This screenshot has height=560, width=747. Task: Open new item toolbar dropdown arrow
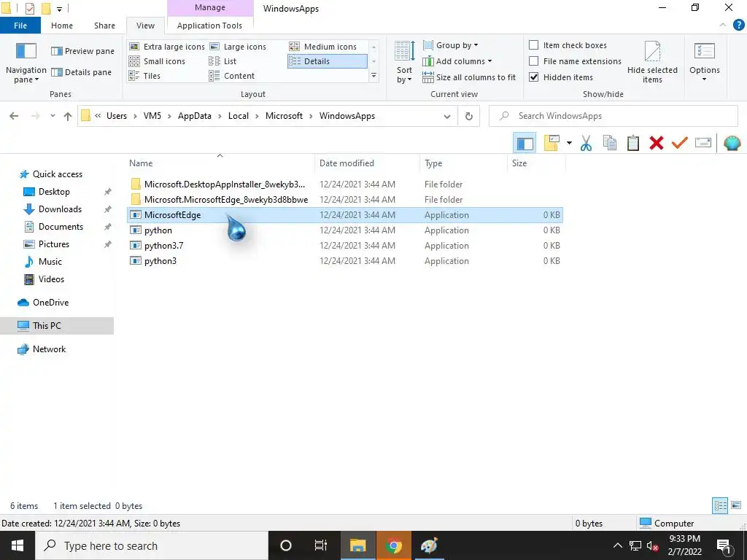[569, 143]
